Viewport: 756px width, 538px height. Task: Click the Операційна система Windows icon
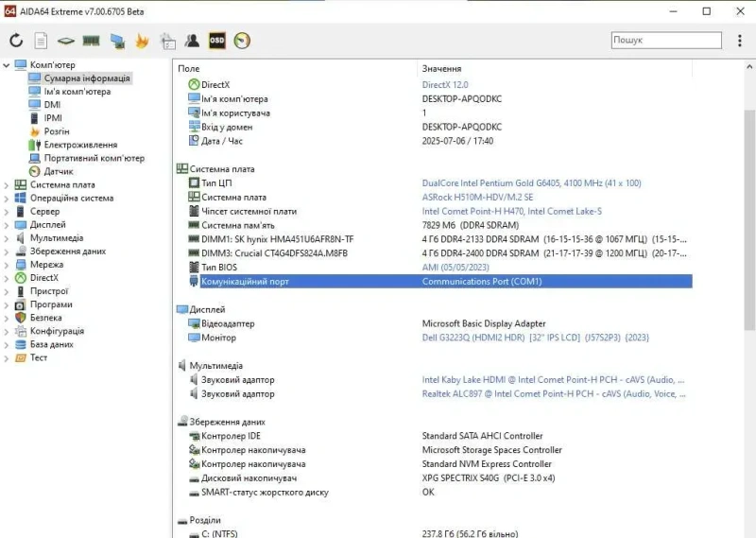click(20, 198)
